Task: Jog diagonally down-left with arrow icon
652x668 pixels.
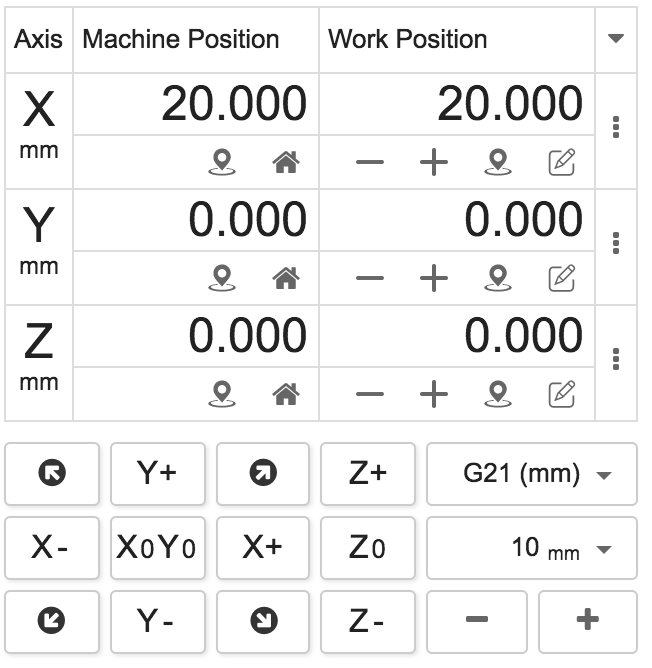Action: (x=52, y=621)
